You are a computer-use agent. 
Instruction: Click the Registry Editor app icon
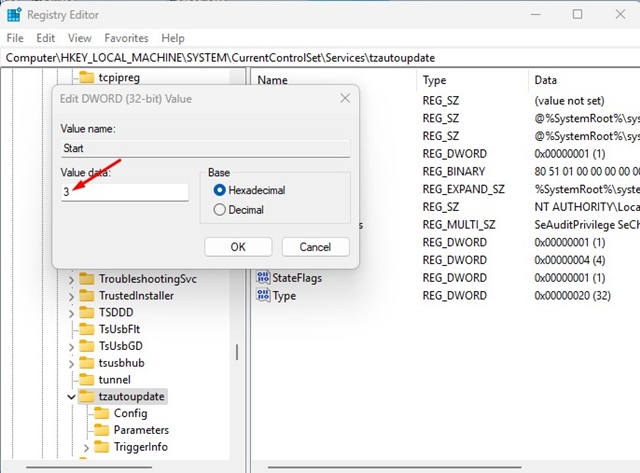(x=14, y=15)
